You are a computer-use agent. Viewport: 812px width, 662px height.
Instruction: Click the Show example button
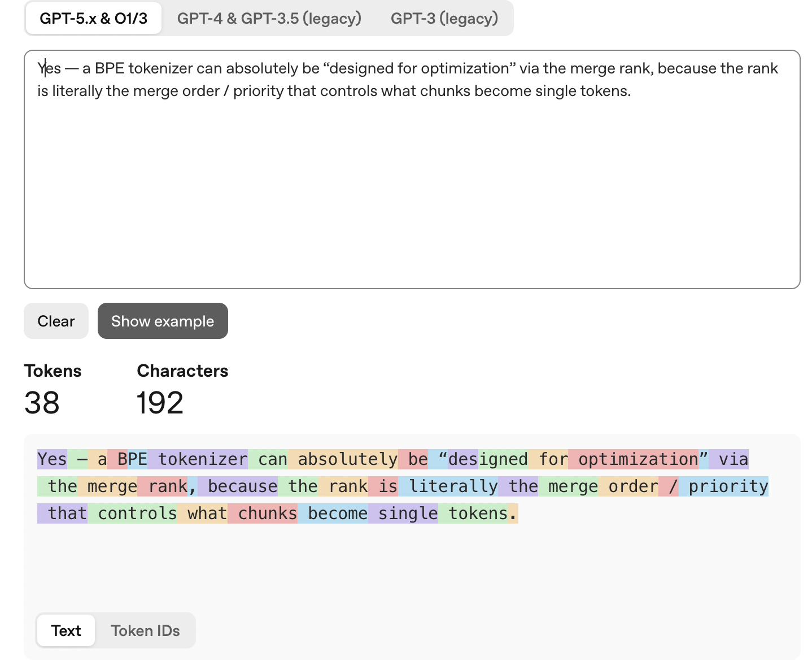163,321
